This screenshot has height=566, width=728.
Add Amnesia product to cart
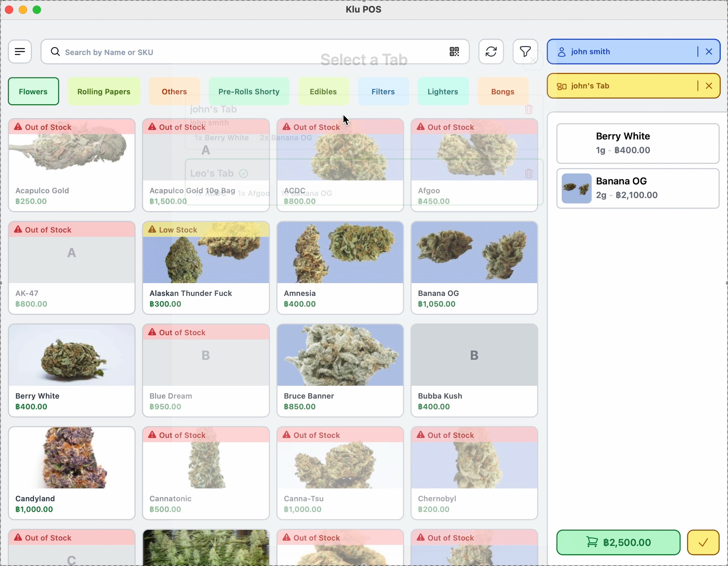[340, 268]
